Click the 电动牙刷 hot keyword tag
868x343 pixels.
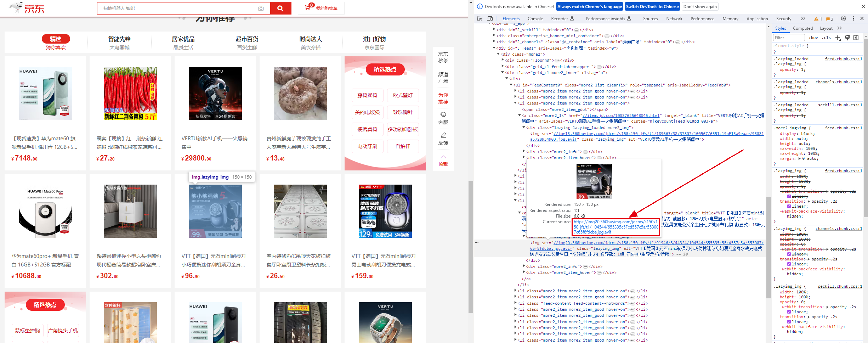367,146
